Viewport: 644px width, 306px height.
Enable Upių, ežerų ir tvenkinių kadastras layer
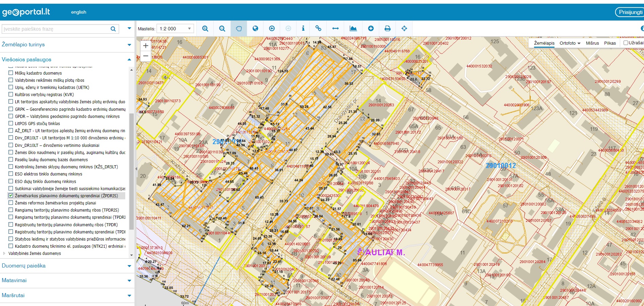[x=11, y=87]
